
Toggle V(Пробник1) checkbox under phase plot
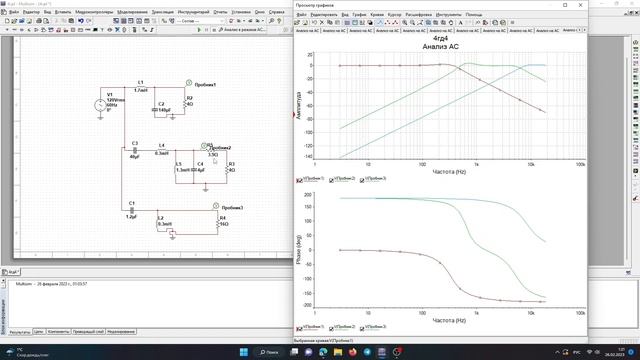click(299, 329)
